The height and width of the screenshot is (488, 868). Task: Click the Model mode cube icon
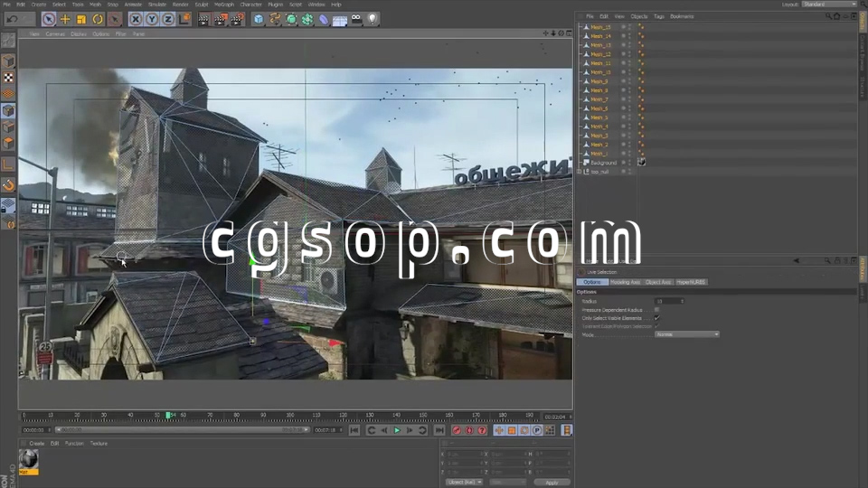(x=8, y=61)
